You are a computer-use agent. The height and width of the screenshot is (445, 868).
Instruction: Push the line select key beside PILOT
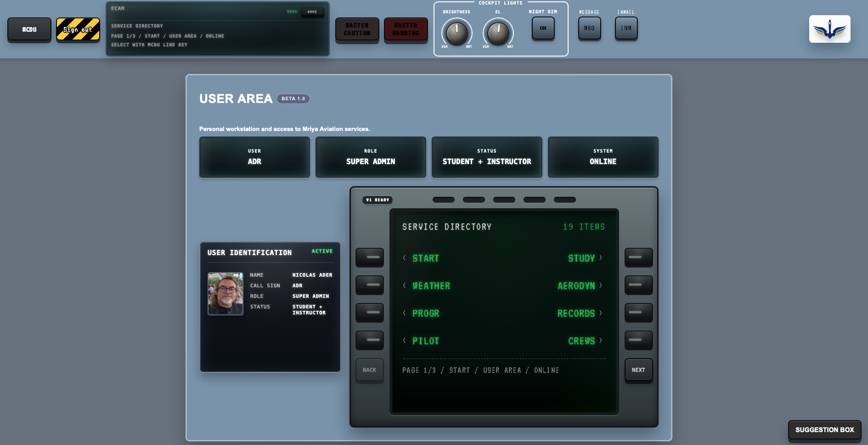pos(370,340)
